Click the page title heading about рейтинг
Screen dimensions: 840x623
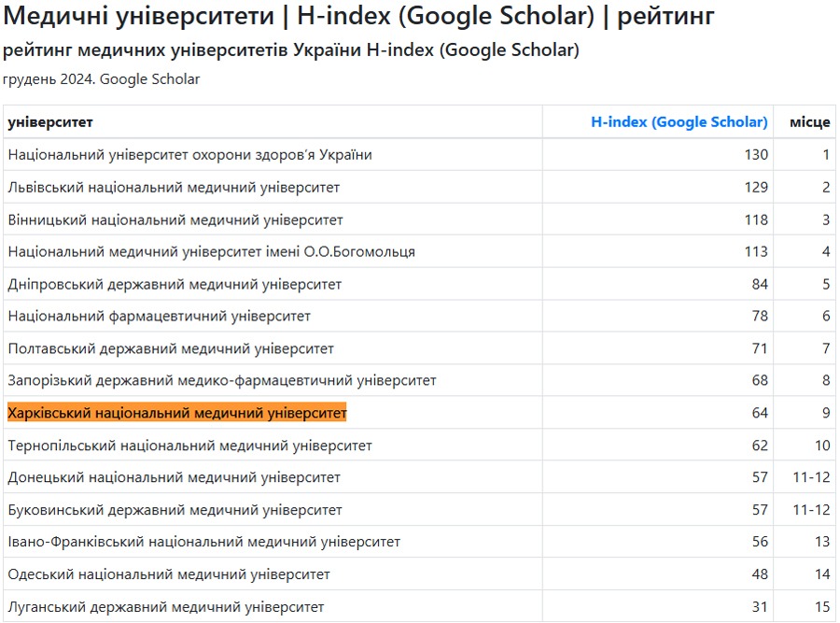tap(359, 16)
